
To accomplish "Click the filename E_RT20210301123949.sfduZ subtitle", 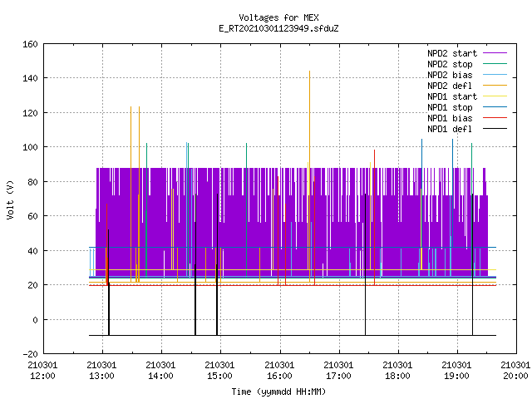I will point(278,28).
